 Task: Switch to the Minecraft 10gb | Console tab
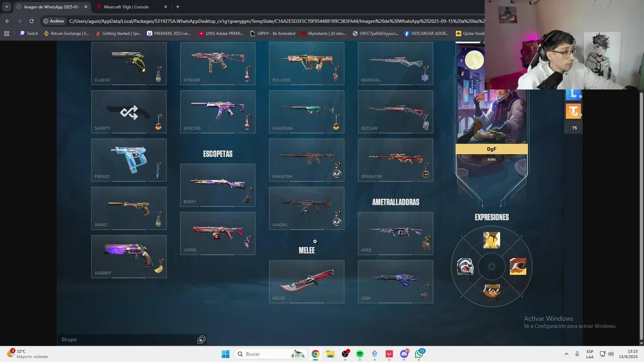(x=132, y=7)
